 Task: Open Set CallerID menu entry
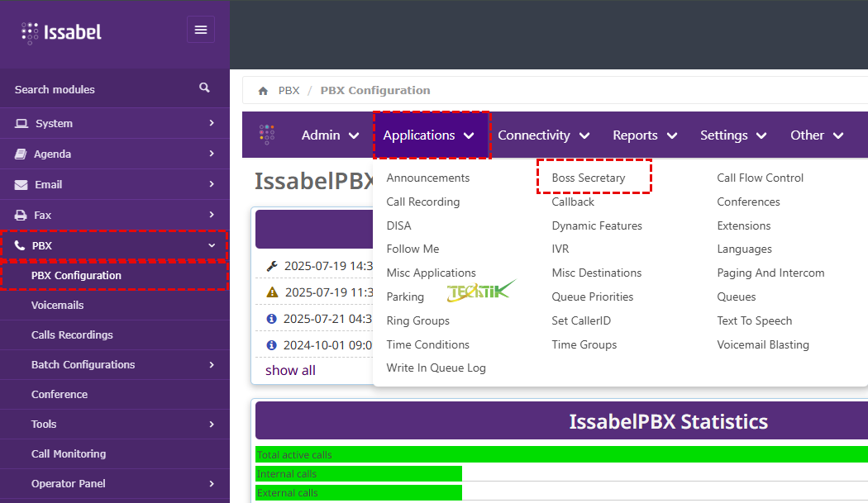581,321
